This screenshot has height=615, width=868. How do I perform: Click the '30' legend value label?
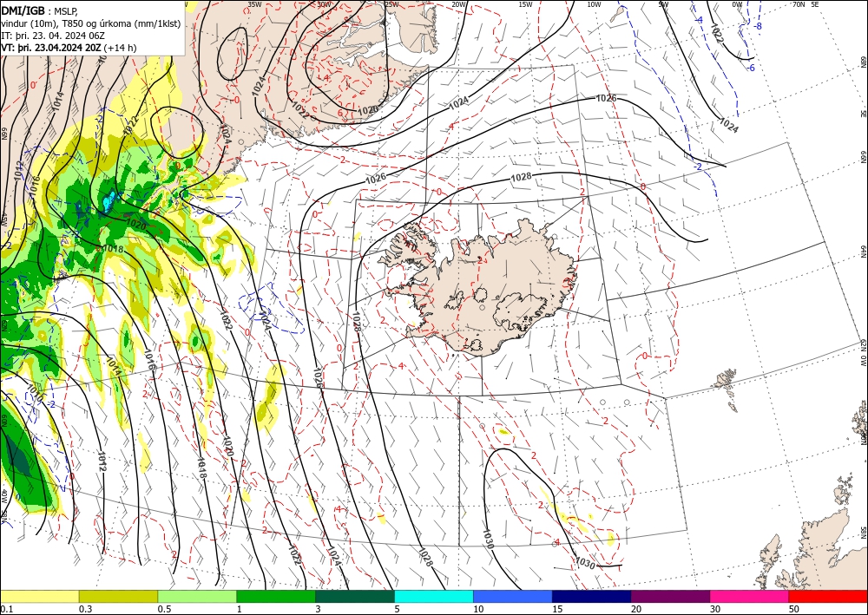click(x=715, y=609)
